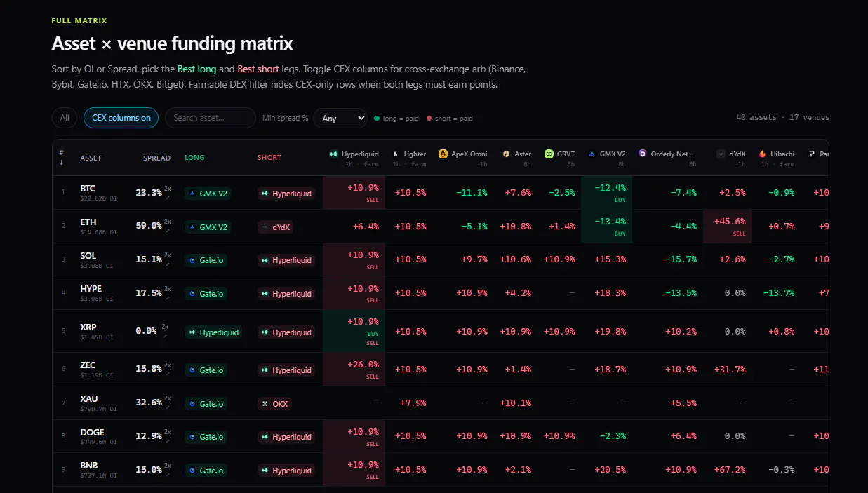The image size is (868, 493).
Task: Click the dYdX logo in column header
Action: point(721,154)
